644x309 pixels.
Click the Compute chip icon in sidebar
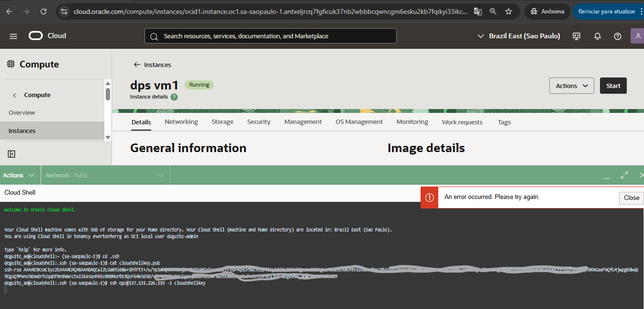(11, 64)
